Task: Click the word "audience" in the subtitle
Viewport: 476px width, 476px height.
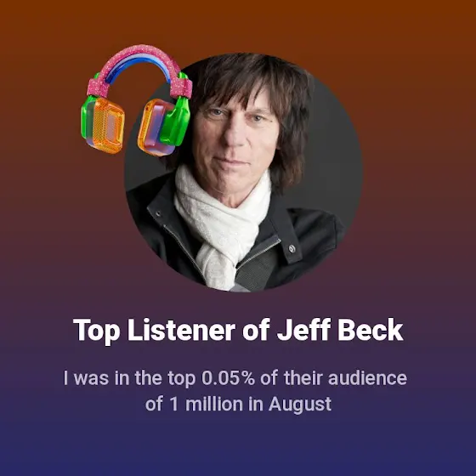Action: (x=367, y=378)
